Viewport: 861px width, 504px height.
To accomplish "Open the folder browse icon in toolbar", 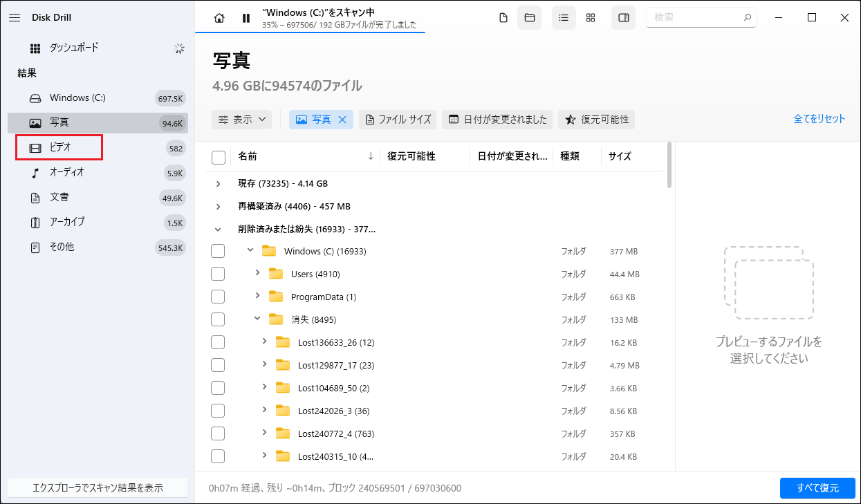I will tap(529, 18).
